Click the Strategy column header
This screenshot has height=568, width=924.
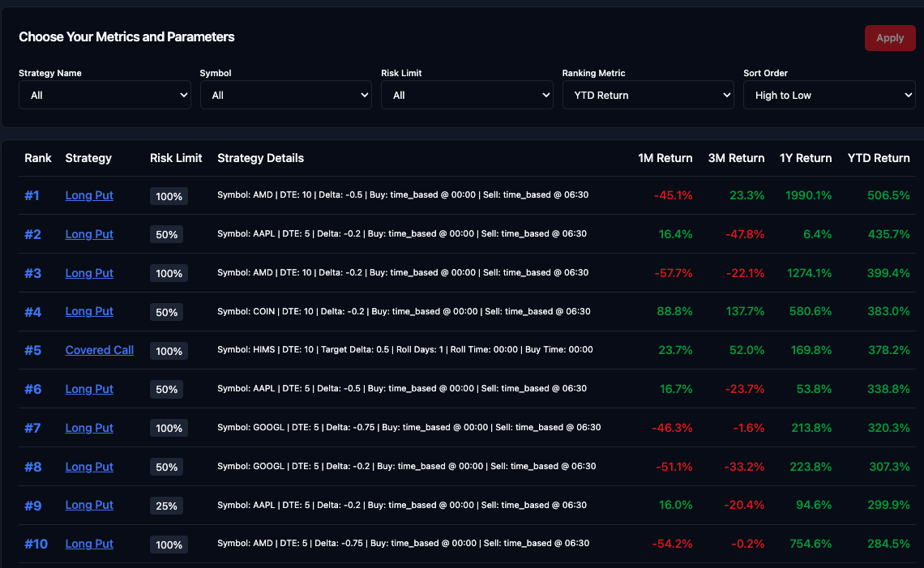pyautogui.click(x=88, y=158)
